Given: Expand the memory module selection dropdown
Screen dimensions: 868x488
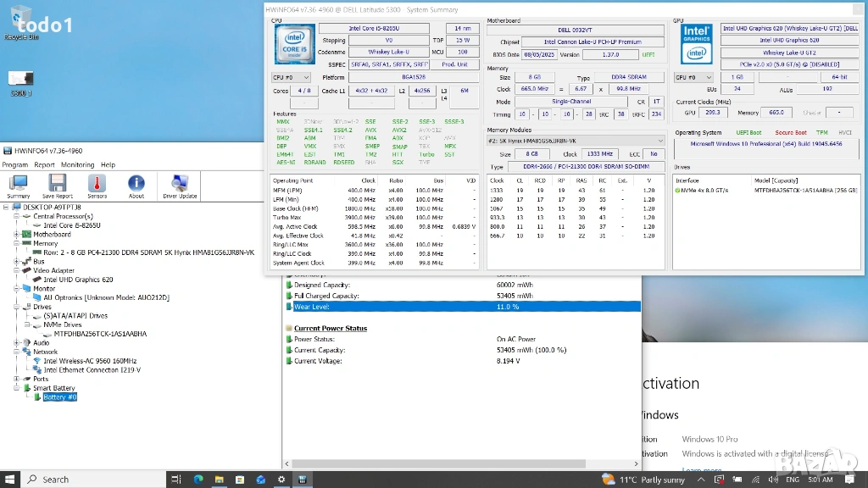Looking at the screenshot, I should click(575, 141).
